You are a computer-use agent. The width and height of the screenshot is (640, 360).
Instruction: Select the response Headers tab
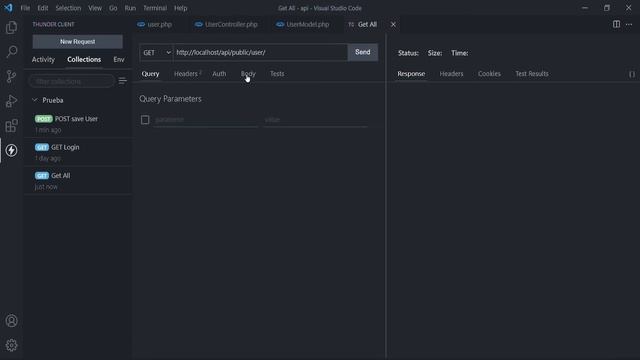451,74
